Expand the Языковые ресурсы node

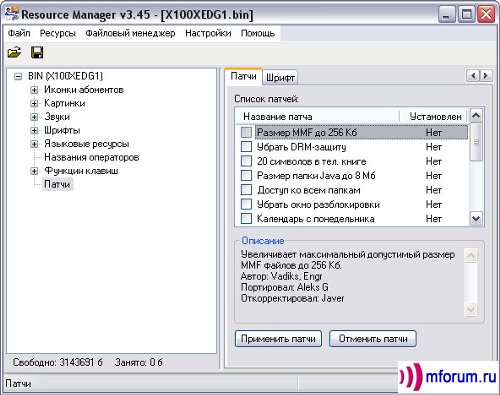(34, 144)
